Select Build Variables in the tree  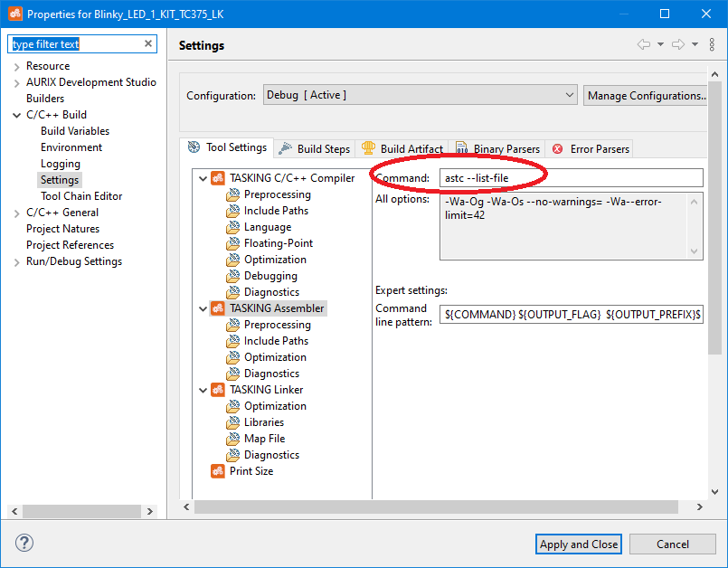click(75, 131)
